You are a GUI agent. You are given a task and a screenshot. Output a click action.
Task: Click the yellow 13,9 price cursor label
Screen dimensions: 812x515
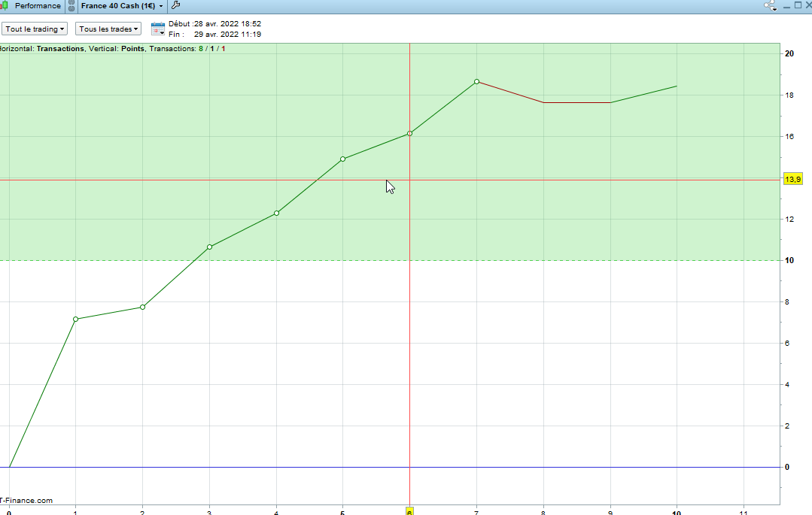pyautogui.click(x=793, y=179)
